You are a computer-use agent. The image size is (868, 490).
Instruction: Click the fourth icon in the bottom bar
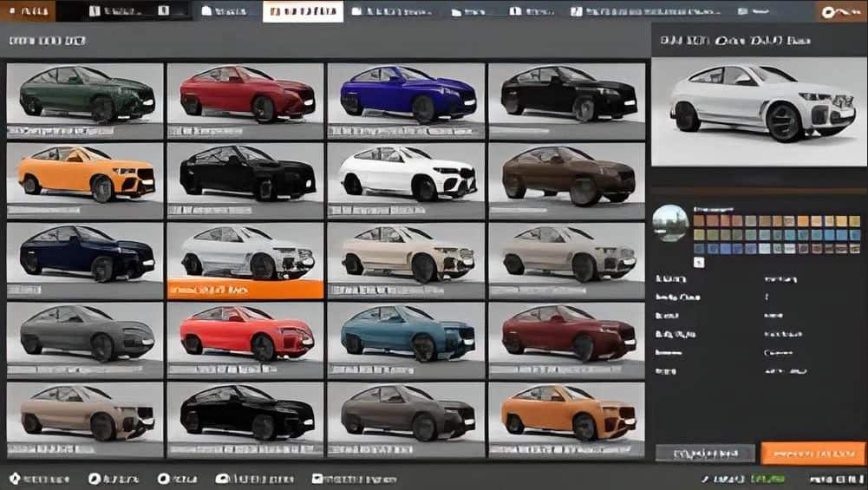(222, 479)
